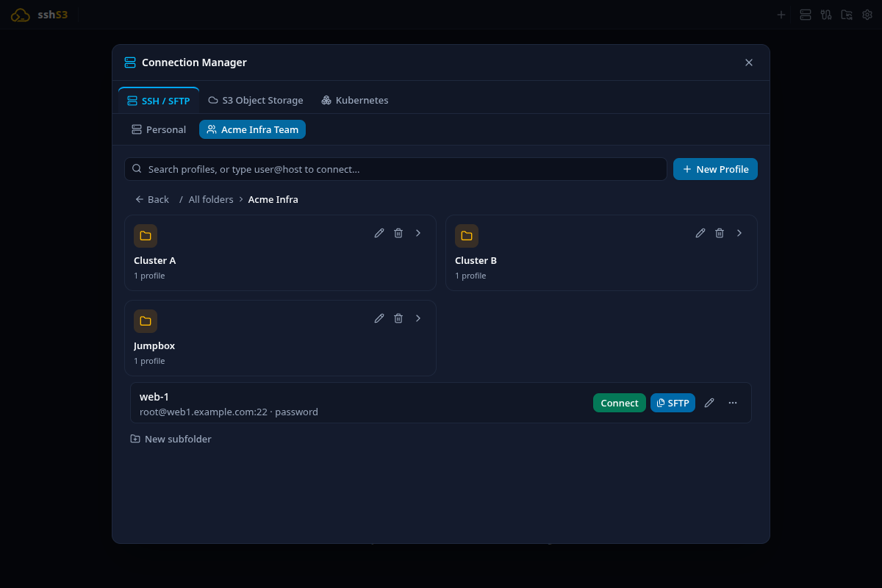Screen dimensions: 882x588
Task: Select the Acme Infra Team scope
Action: (252, 129)
